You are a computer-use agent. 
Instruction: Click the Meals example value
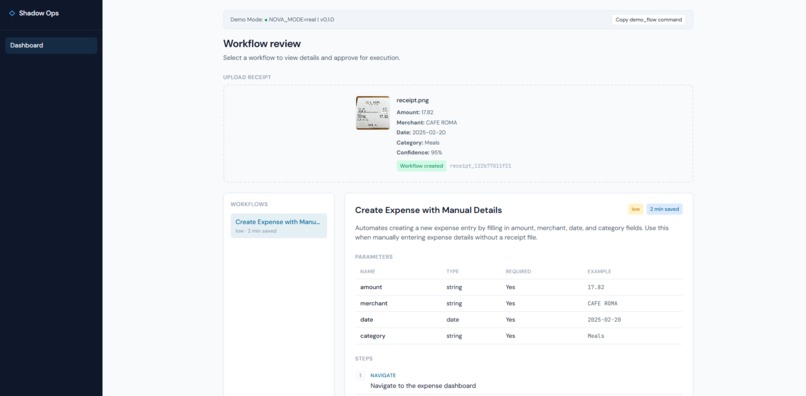(596, 336)
